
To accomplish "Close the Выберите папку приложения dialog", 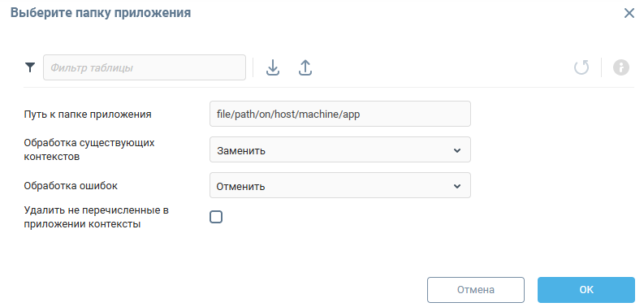I will click(629, 13).
